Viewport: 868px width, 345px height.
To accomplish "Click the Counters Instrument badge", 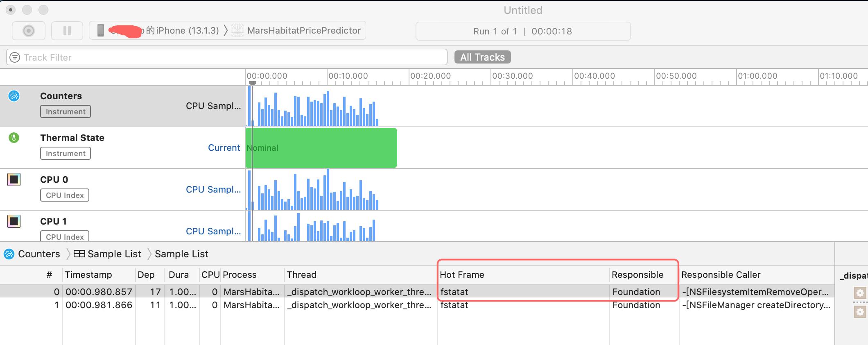I will 66,111.
